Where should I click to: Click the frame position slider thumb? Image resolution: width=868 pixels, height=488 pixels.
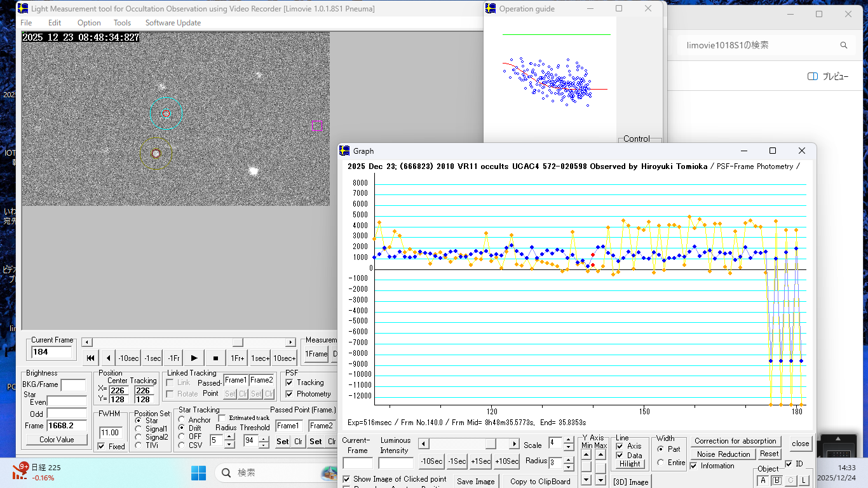tap(238, 342)
